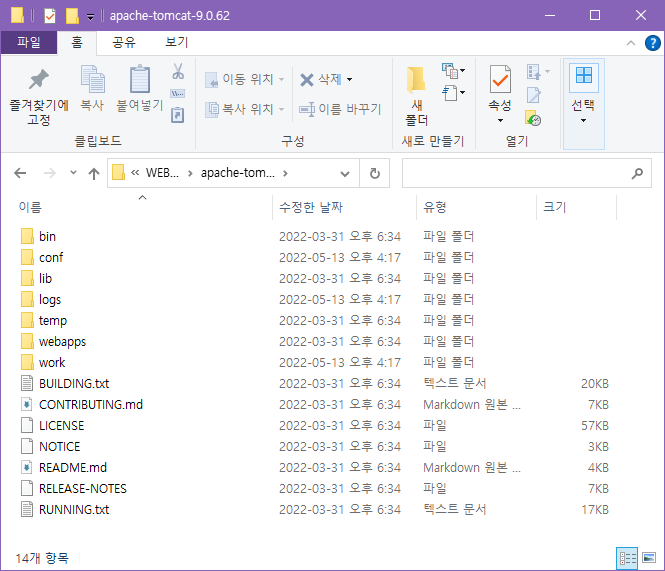Go back with the left arrow
The height and width of the screenshot is (571, 665).
coord(20,173)
